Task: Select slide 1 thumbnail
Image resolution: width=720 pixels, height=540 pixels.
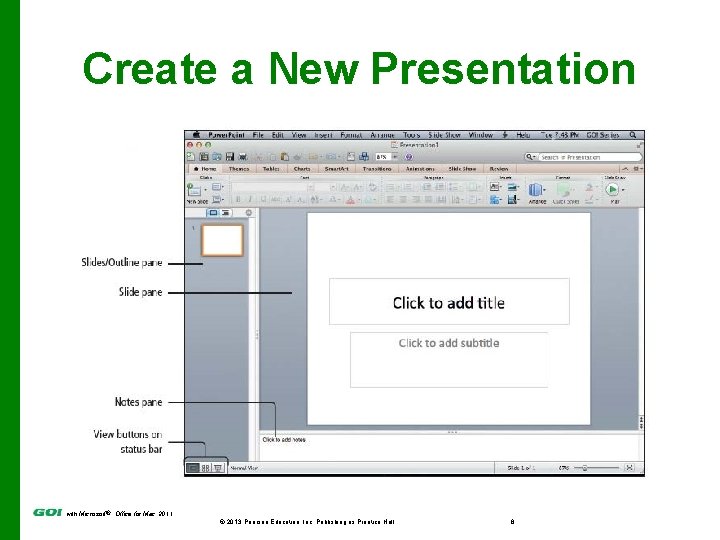Action: click(222, 240)
